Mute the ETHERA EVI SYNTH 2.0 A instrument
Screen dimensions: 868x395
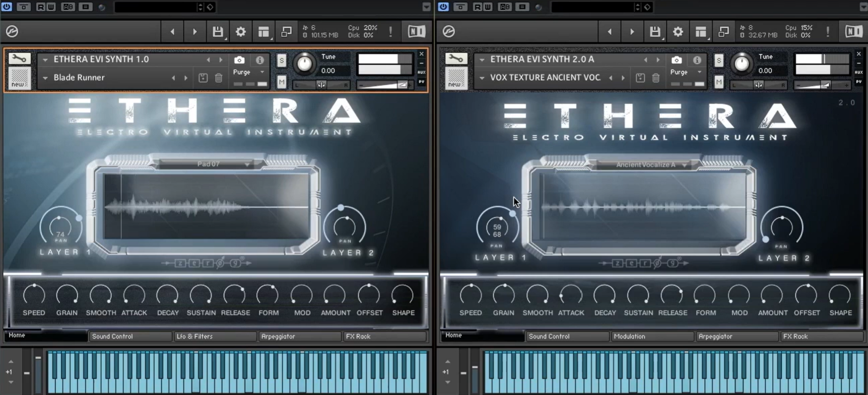coord(719,82)
